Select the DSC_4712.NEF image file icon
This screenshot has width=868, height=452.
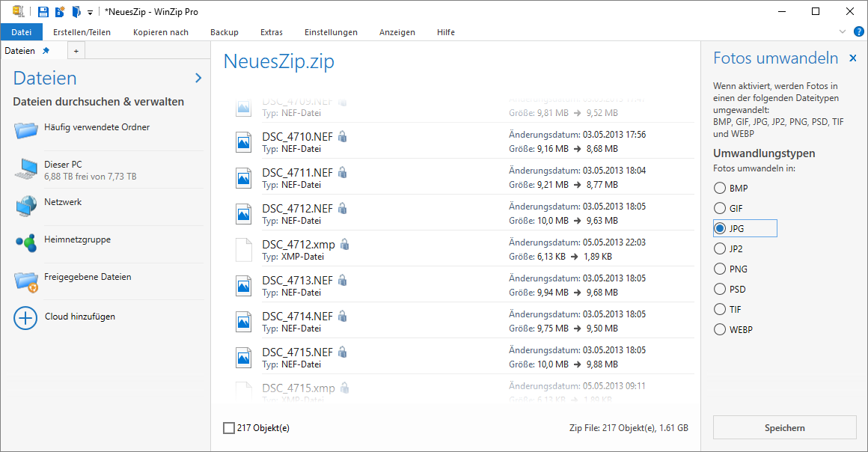(x=244, y=214)
